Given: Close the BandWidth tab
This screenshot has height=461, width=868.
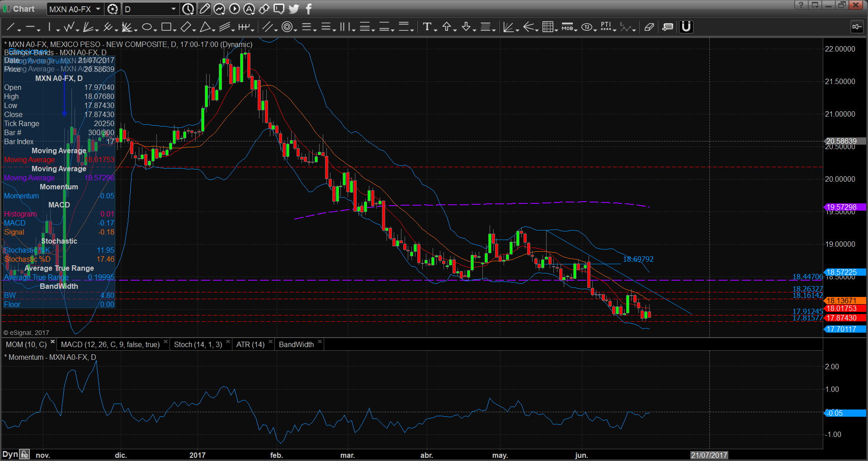Looking at the screenshot, I should (320, 342).
